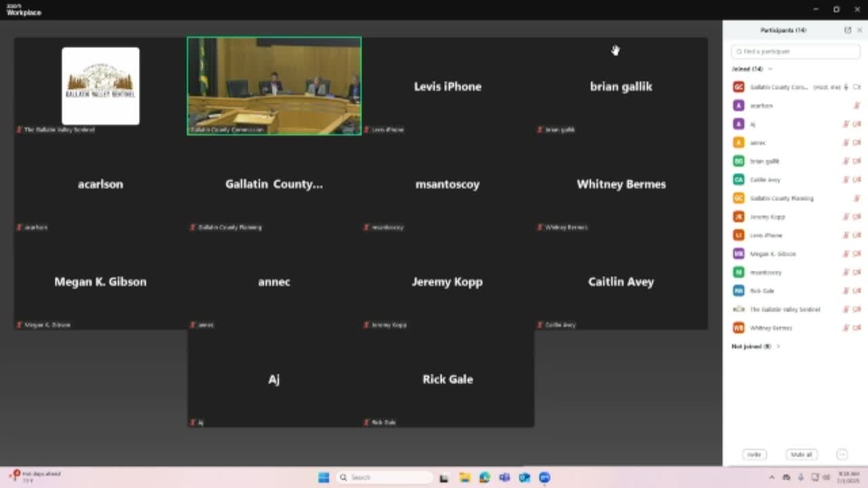Toggle Whitney Bermes' video icon in list
The width and height of the screenshot is (868, 488).
coord(857,328)
